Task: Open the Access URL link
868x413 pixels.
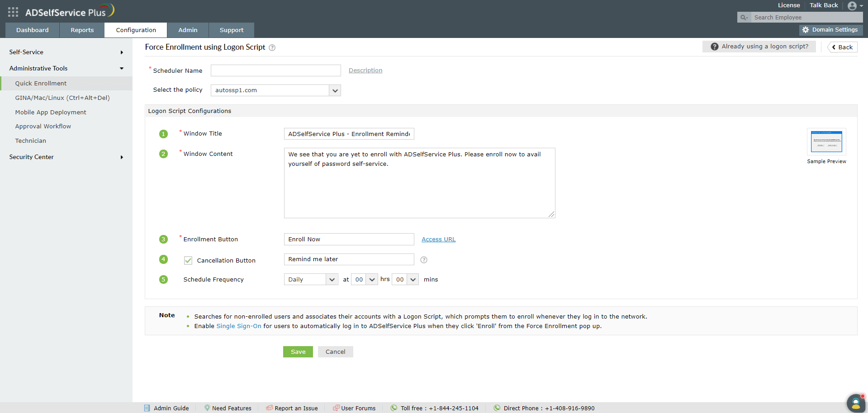Action: [x=439, y=239]
